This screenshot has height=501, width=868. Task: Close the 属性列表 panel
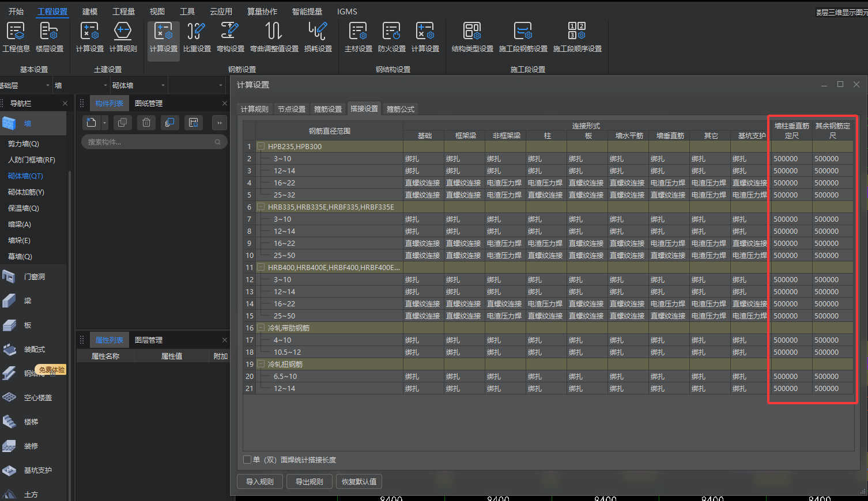pyautogui.click(x=225, y=340)
